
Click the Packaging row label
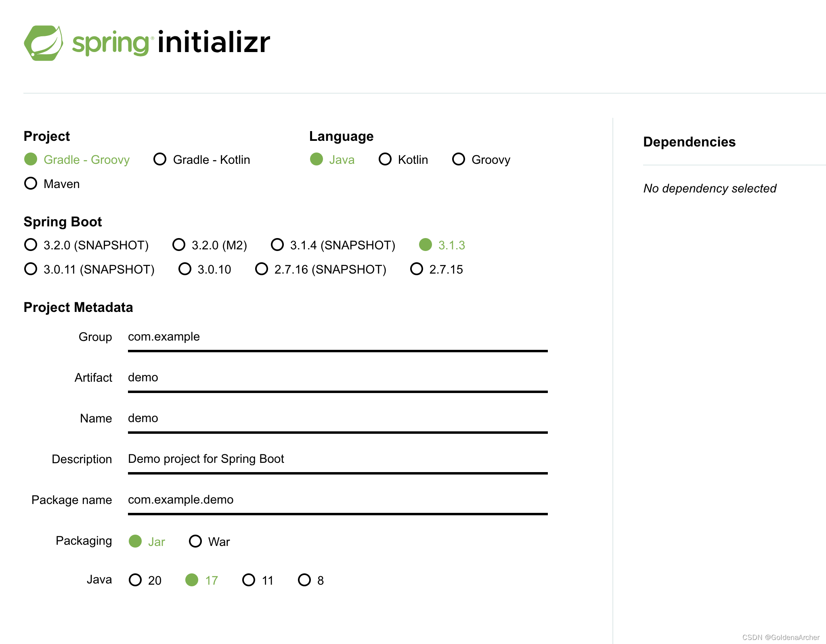coord(84,541)
